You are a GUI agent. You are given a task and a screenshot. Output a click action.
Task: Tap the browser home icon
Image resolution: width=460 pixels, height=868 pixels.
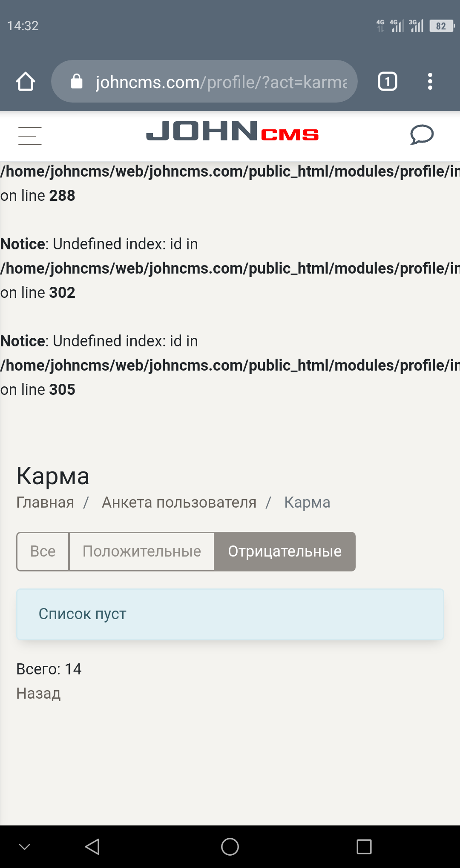pyautogui.click(x=26, y=81)
